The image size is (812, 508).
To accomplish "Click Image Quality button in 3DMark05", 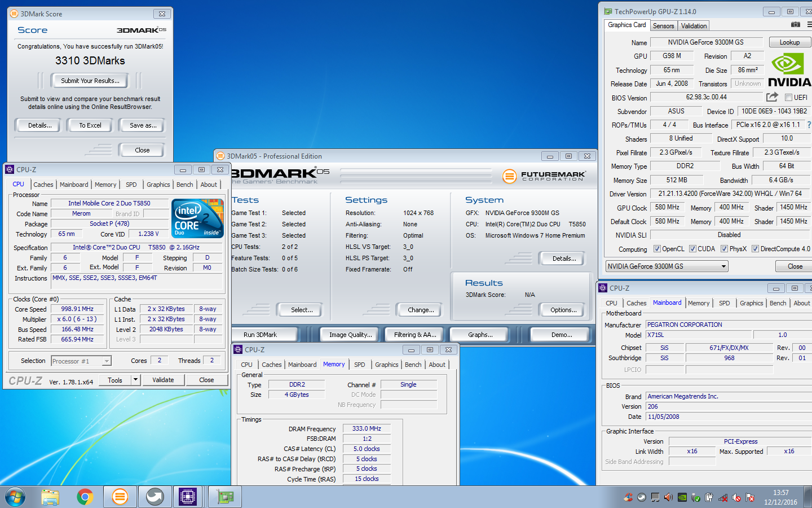I will pyautogui.click(x=351, y=335).
